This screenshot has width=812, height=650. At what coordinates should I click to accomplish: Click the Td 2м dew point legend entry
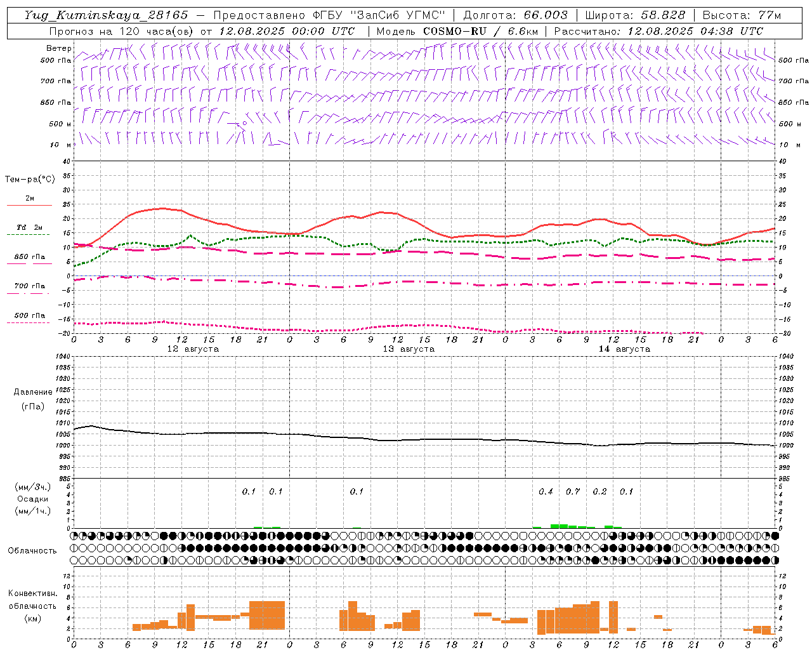29,227
